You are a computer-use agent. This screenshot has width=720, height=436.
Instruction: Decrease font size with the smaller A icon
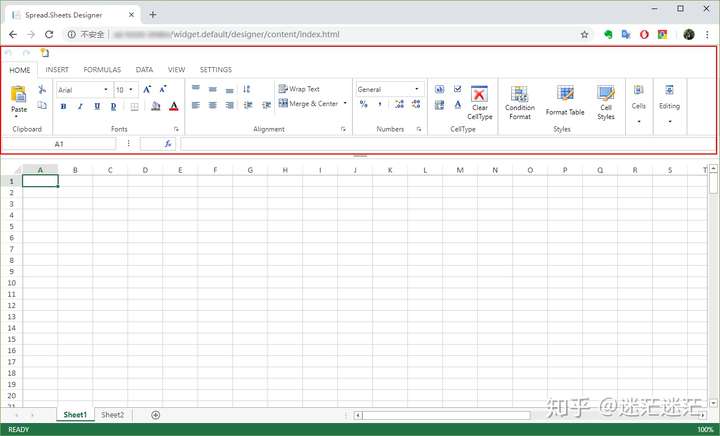pyautogui.click(x=163, y=89)
